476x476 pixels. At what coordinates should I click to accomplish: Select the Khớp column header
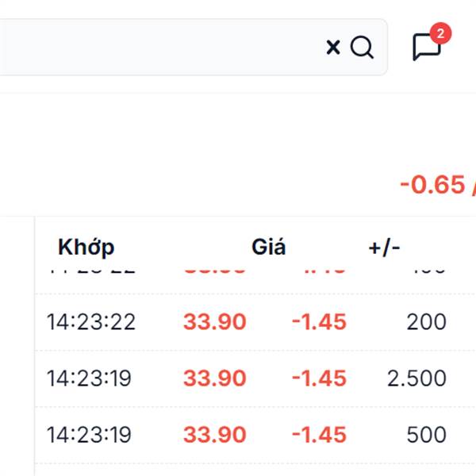(86, 247)
